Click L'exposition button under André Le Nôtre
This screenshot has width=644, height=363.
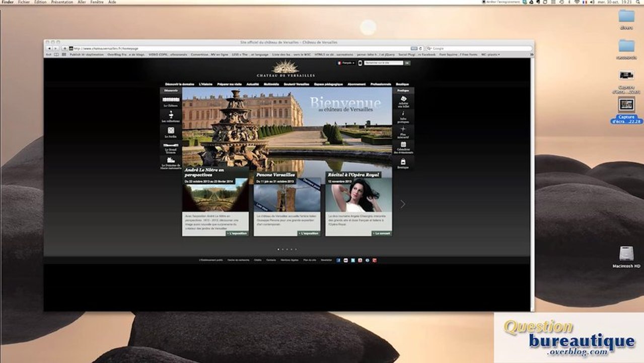[x=237, y=233]
